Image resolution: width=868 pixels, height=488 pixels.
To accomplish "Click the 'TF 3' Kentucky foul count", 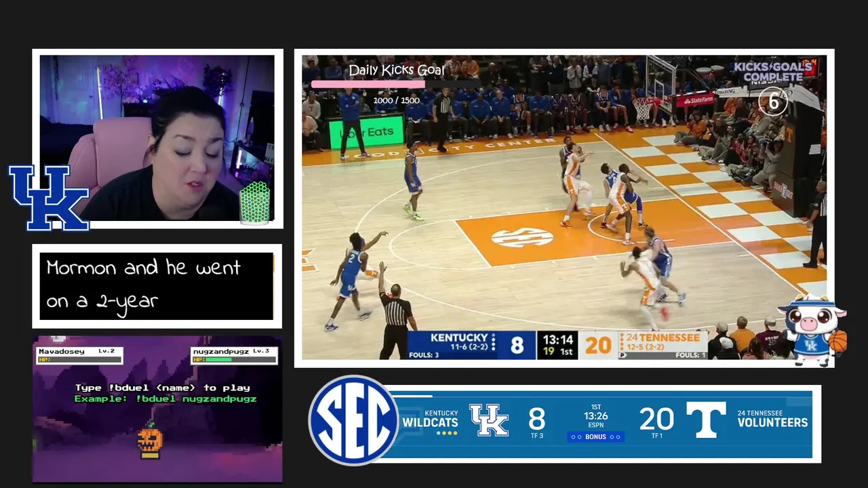I will [536, 436].
